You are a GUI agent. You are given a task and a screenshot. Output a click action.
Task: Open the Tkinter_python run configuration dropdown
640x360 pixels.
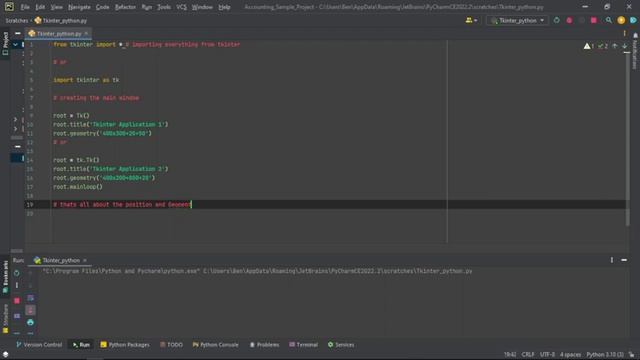point(517,20)
